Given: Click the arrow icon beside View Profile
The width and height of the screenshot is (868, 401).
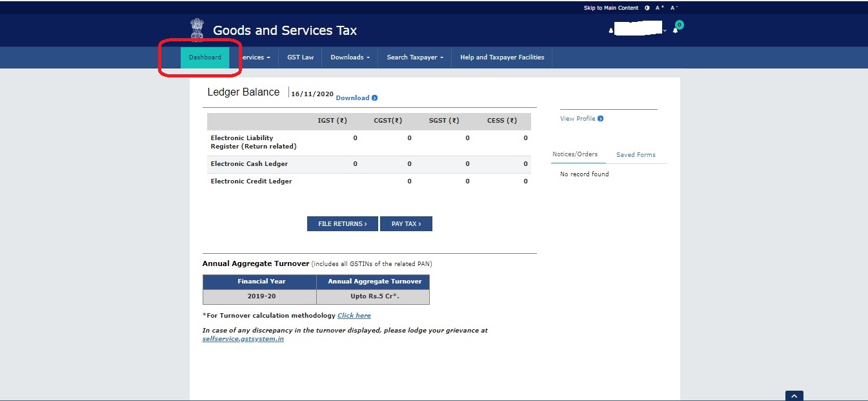Looking at the screenshot, I should point(601,119).
